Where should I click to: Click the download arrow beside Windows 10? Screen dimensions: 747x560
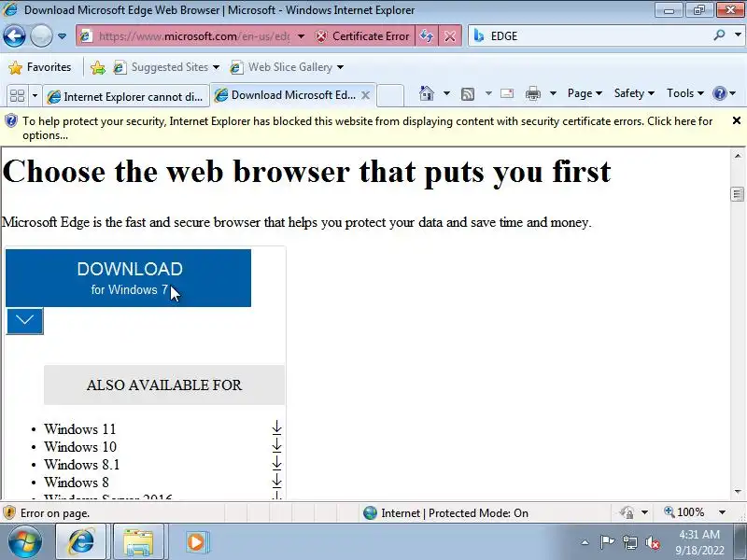276,445
